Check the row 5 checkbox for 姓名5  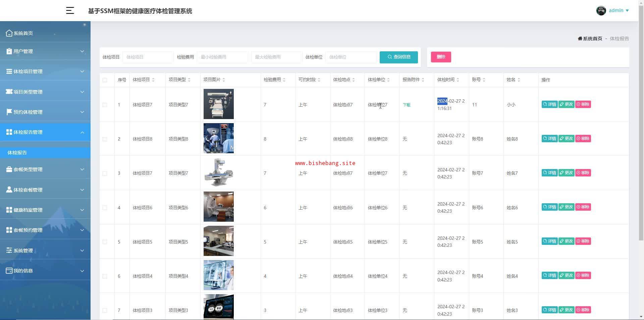pyautogui.click(x=105, y=242)
